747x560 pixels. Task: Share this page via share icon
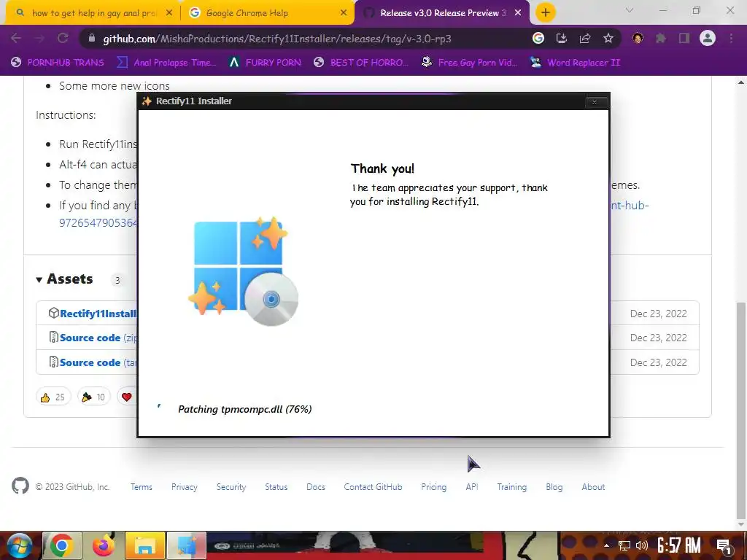(x=584, y=38)
